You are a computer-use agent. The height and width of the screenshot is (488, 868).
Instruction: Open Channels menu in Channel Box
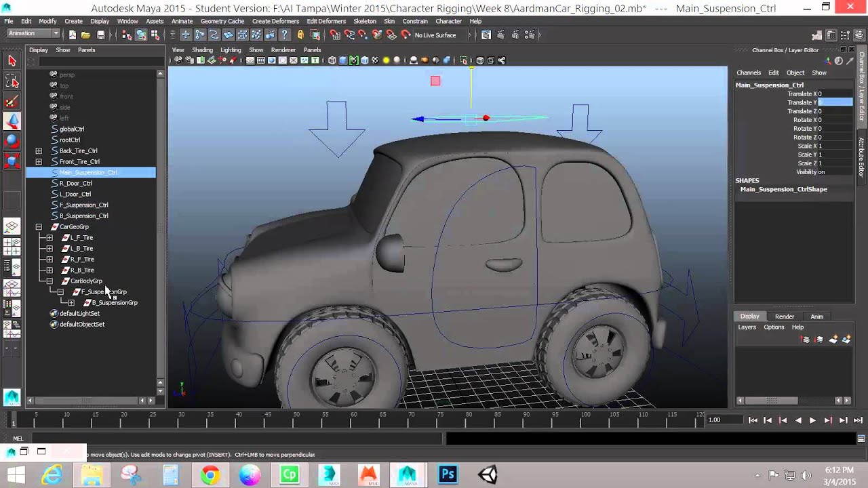click(749, 73)
